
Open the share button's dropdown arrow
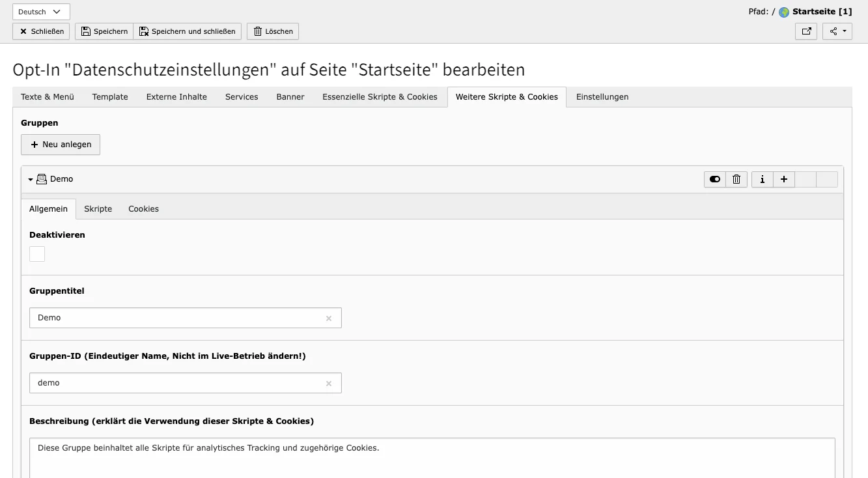(x=845, y=31)
